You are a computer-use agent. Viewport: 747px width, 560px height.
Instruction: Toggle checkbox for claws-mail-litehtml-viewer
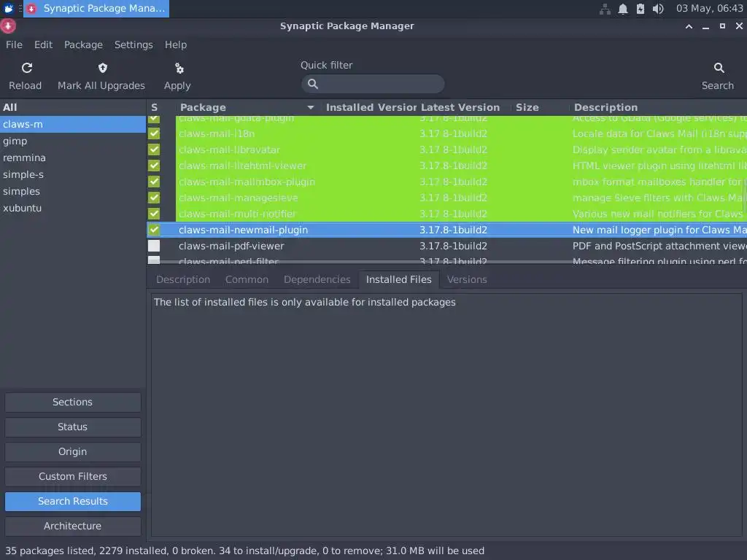click(x=154, y=166)
